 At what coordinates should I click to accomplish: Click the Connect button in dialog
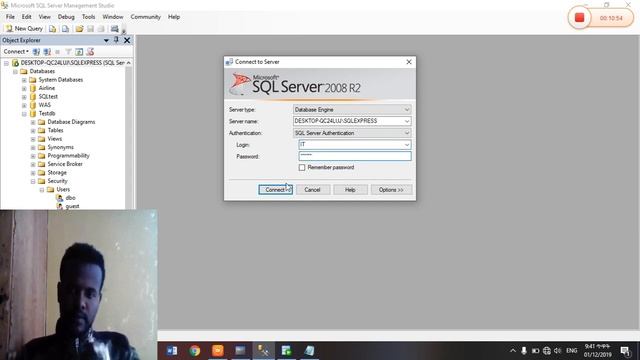coord(276,190)
